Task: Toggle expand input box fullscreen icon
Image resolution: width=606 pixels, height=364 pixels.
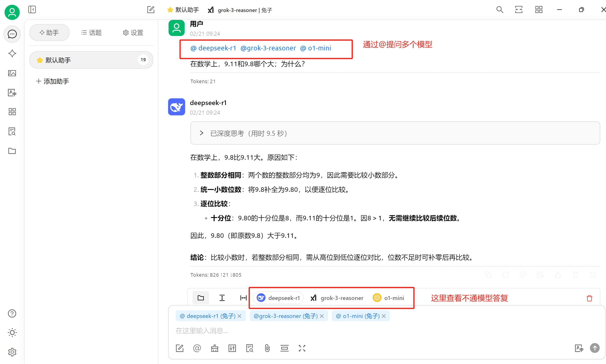Action: click(x=302, y=348)
